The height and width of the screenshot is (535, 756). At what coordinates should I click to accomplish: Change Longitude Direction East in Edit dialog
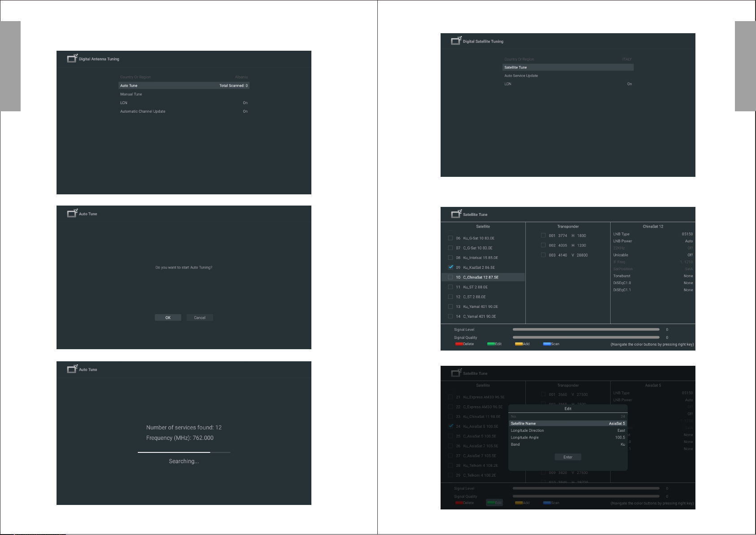pyautogui.click(x=568, y=430)
